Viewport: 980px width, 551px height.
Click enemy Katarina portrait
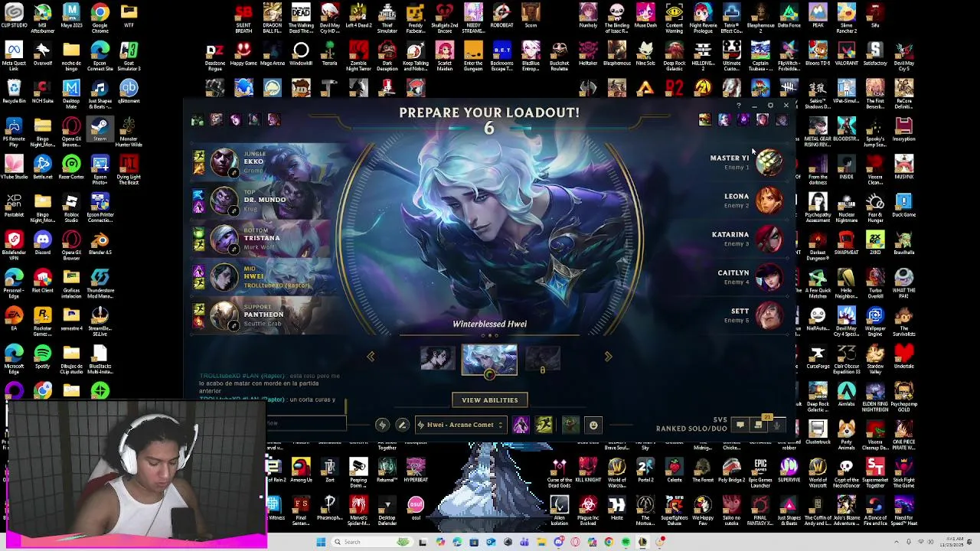(769, 238)
